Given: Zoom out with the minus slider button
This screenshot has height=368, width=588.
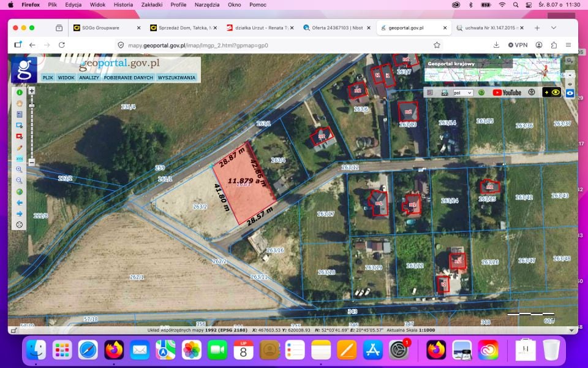Looking at the screenshot, I should [x=32, y=163].
